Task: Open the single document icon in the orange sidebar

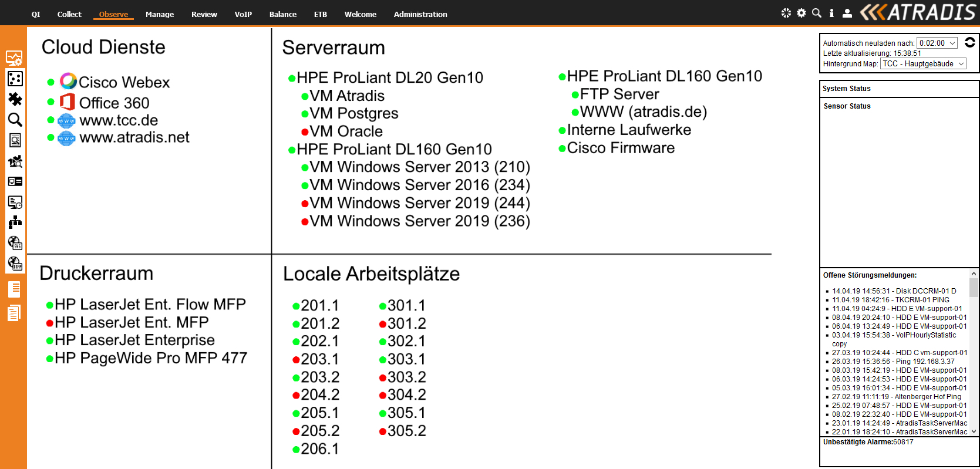Action: [x=14, y=289]
